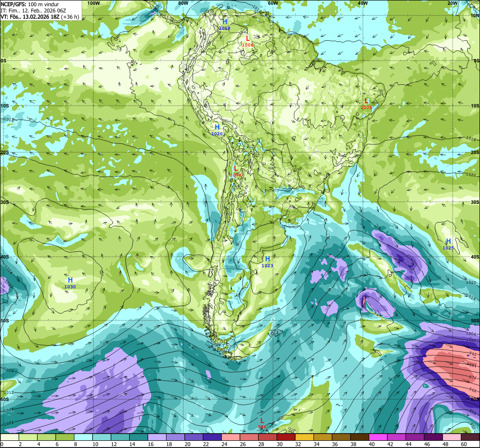
Task: Click the legend scale value 0
Action: pos(2,444)
